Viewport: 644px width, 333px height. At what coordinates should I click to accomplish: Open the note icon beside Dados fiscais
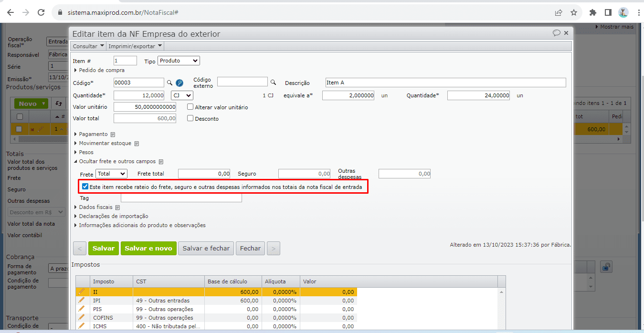pos(117,208)
